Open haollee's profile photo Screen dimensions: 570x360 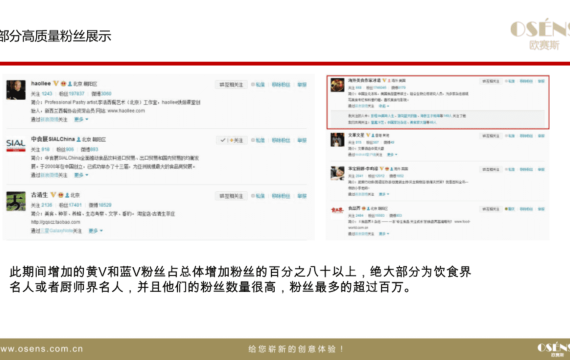pyautogui.click(x=16, y=90)
